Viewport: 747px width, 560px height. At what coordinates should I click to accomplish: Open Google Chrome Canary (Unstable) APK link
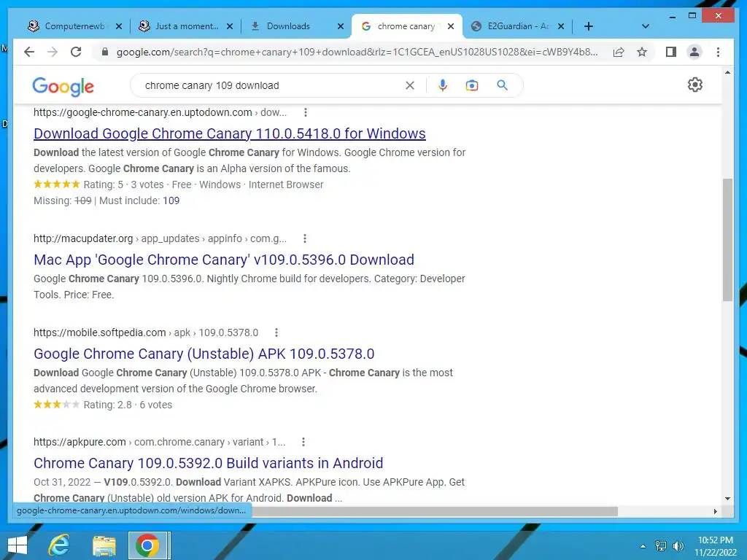tap(204, 354)
